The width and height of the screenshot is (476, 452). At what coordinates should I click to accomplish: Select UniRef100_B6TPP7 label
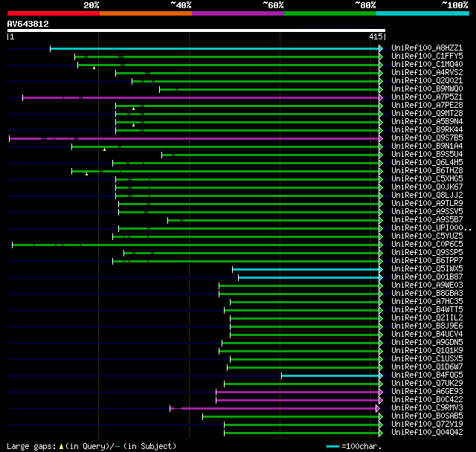point(427,261)
